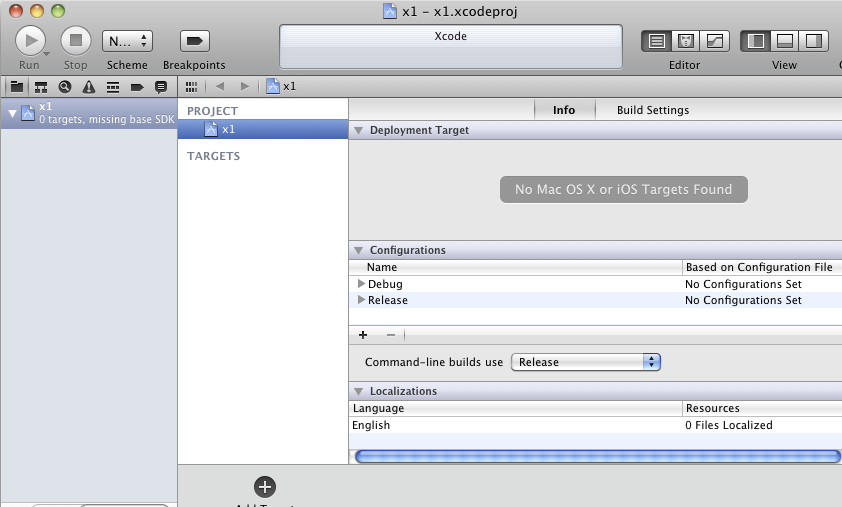Viewport: 842px width, 507px height.
Task: Click No Configurations Set for Debug
Action: click(x=743, y=284)
